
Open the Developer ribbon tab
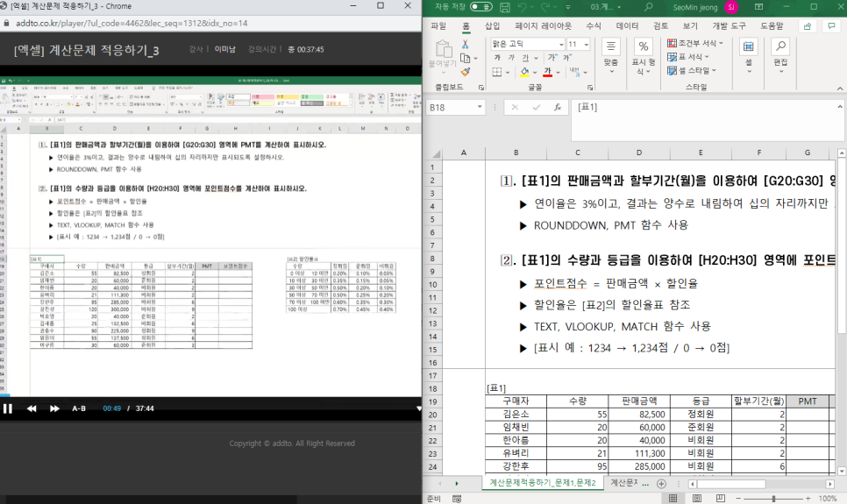click(729, 26)
